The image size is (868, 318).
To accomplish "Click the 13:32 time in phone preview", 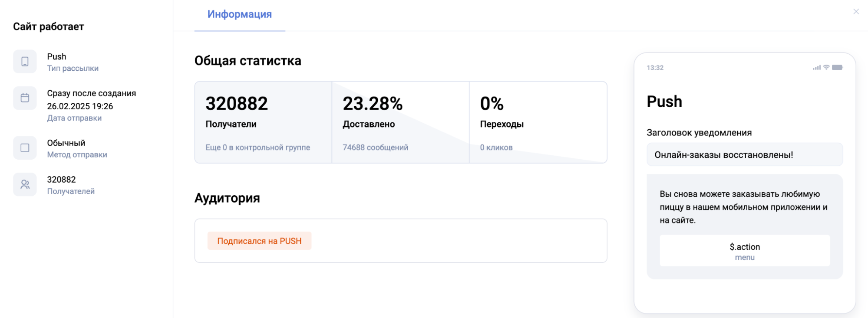I will (x=655, y=68).
